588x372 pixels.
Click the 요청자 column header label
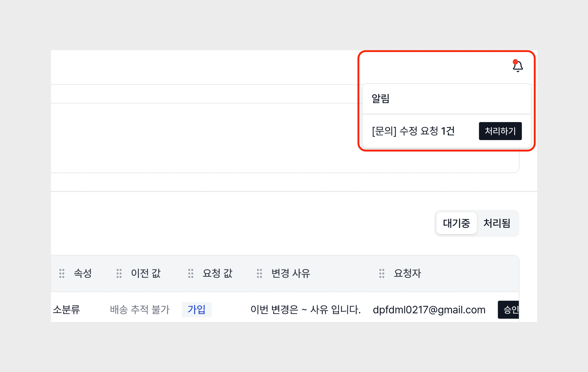407,273
